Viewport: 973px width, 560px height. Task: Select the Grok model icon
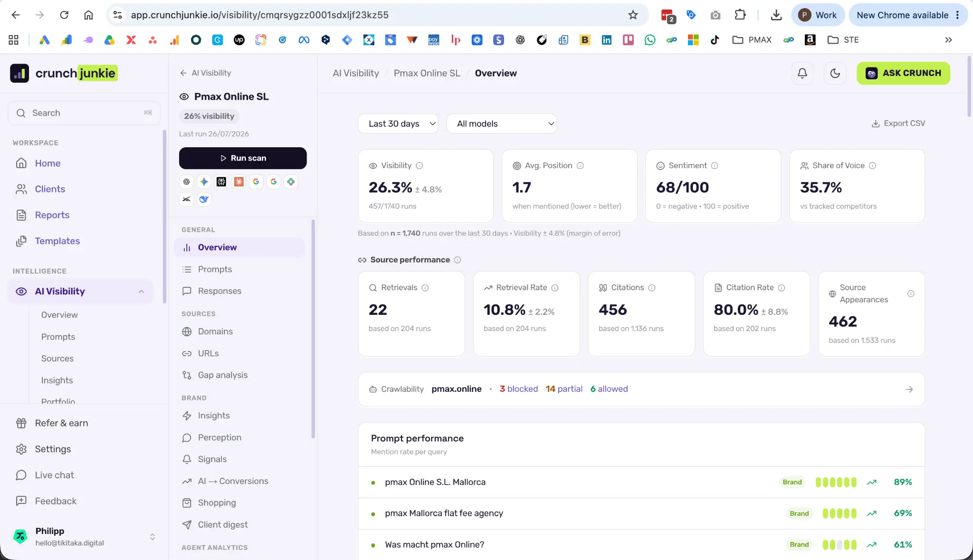(x=187, y=199)
